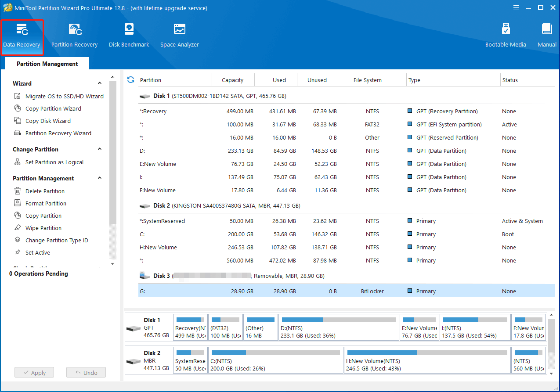This screenshot has height=392, width=560.
Task: Click E:New Volume block in disk map
Action: tap(419, 327)
